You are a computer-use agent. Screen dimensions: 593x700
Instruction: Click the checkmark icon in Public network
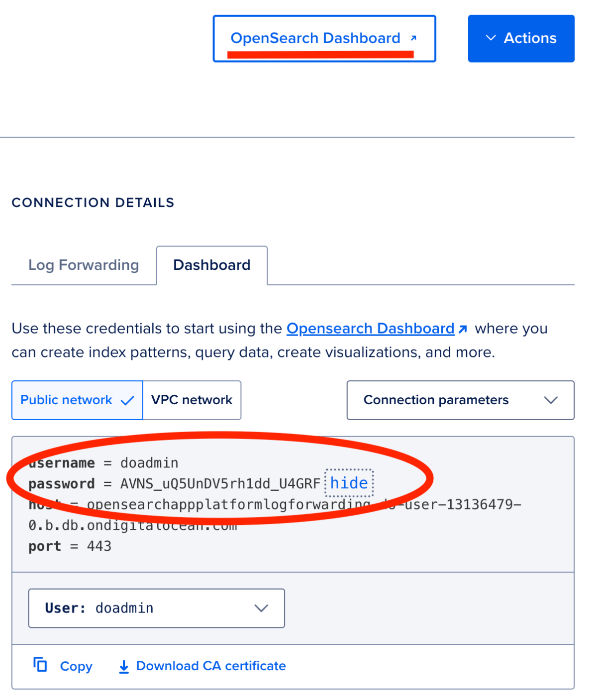pyautogui.click(x=127, y=400)
